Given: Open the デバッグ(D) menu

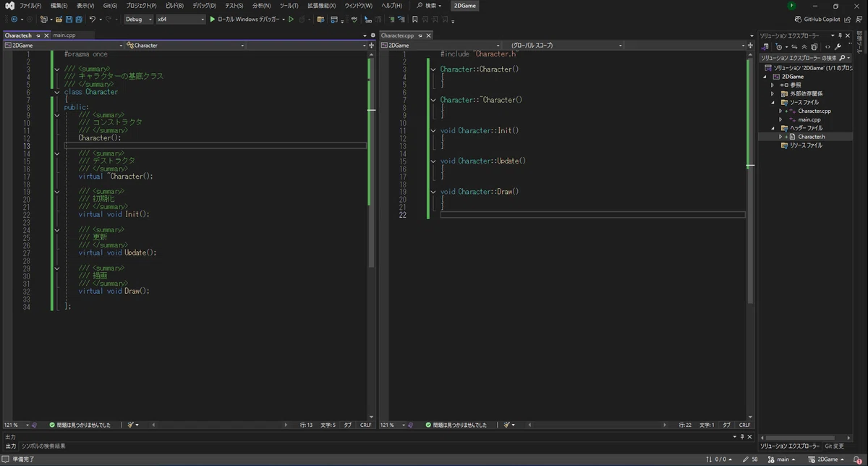Looking at the screenshot, I should pyautogui.click(x=204, y=6).
